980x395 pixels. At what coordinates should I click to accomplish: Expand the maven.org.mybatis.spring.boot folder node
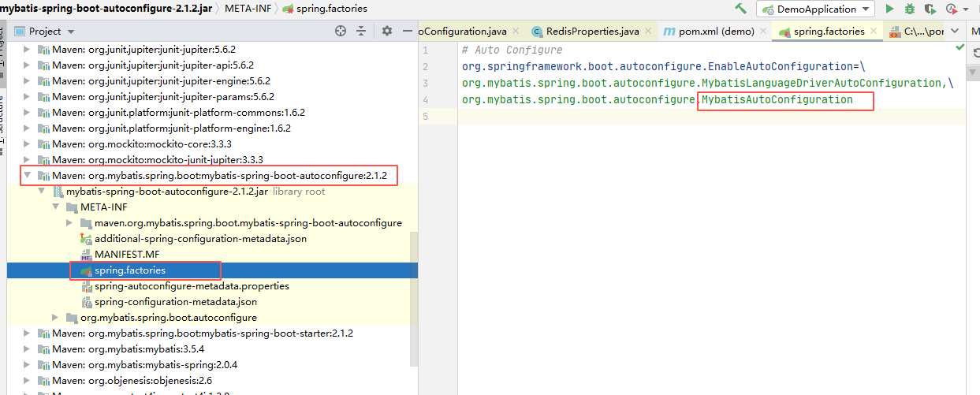(x=71, y=223)
